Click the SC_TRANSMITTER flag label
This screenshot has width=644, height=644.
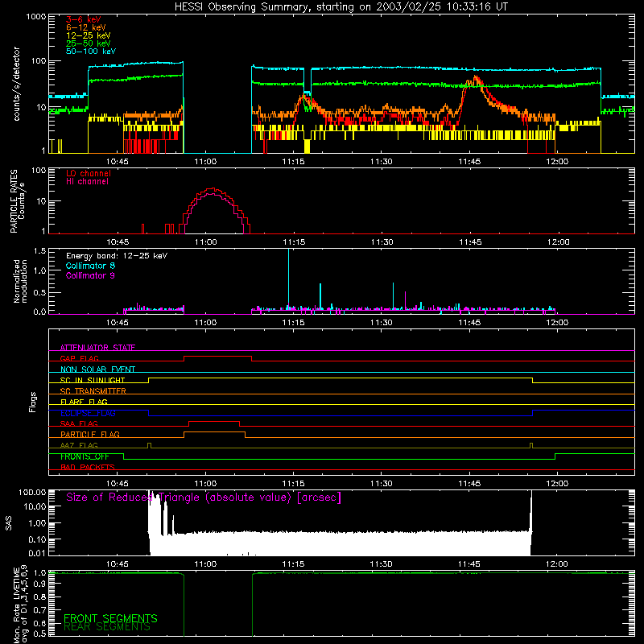click(x=93, y=390)
